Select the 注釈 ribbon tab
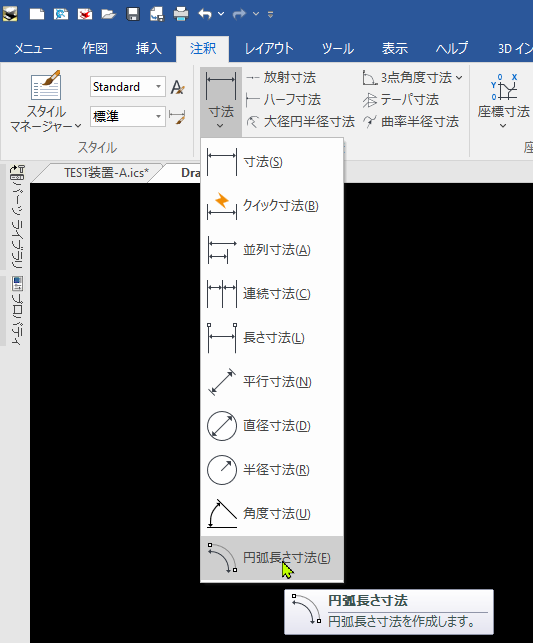 (203, 49)
